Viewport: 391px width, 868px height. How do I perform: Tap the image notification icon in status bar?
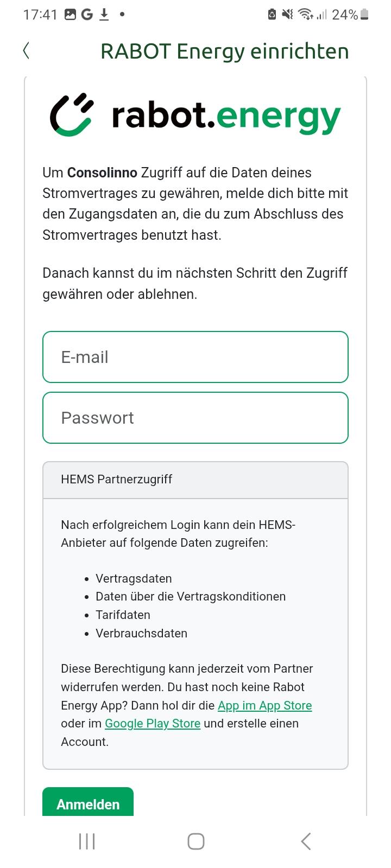click(70, 14)
